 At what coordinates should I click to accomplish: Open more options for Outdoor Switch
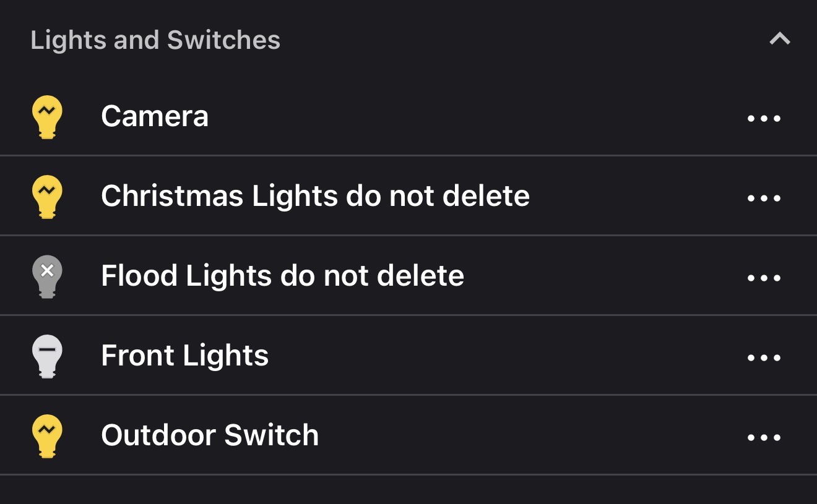click(x=764, y=437)
